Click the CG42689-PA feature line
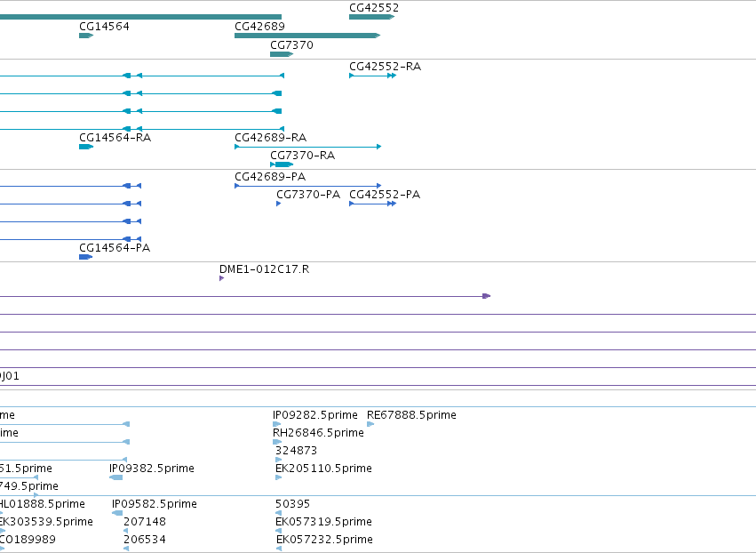Viewport: 756px width, 553px height. [307, 186]
